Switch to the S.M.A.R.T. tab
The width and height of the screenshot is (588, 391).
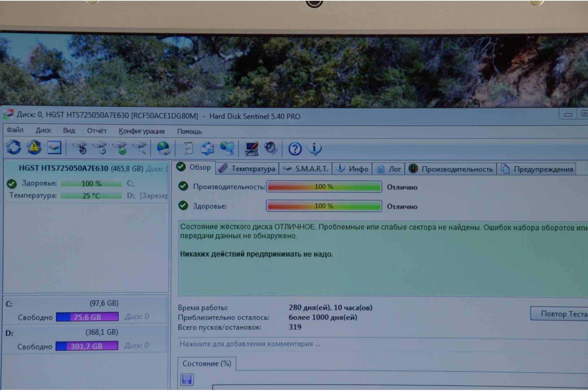tap(306, 169)
